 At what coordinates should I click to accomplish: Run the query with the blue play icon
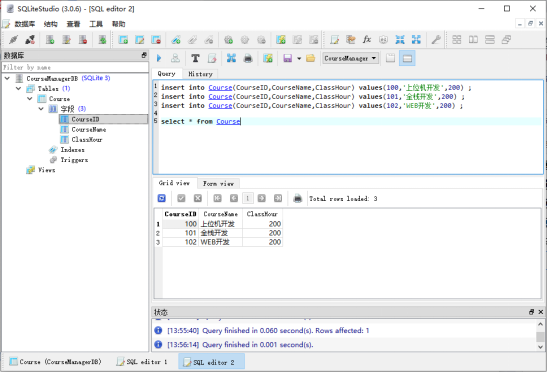click(159, 58)
